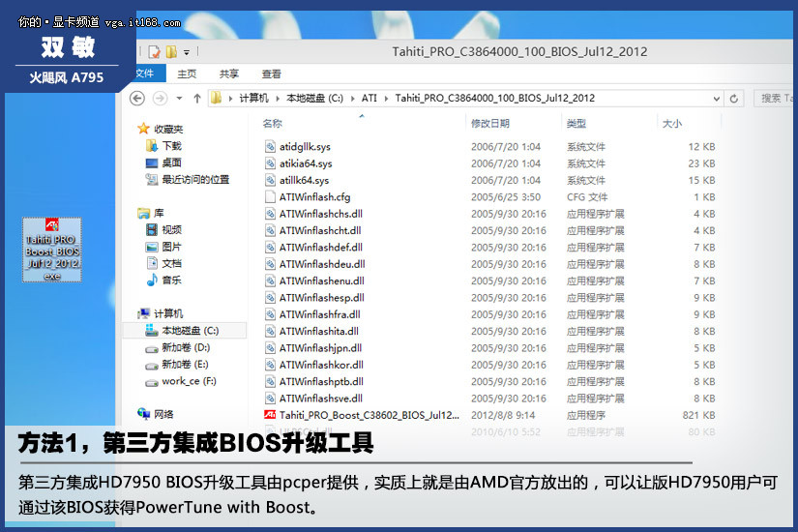798x532 pixels.
Task: Click the Up one level arrow
Action: coord(197,99)
